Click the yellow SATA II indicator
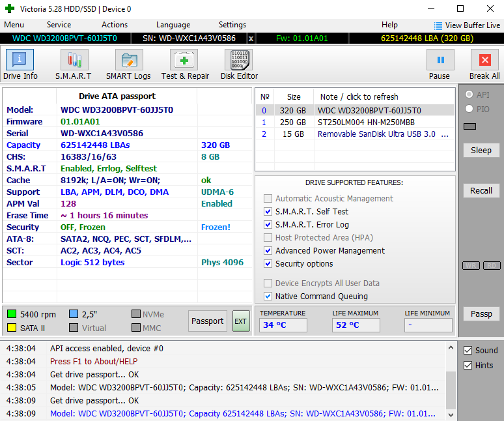This screenshot has width=504, height=421. [12, 328]
